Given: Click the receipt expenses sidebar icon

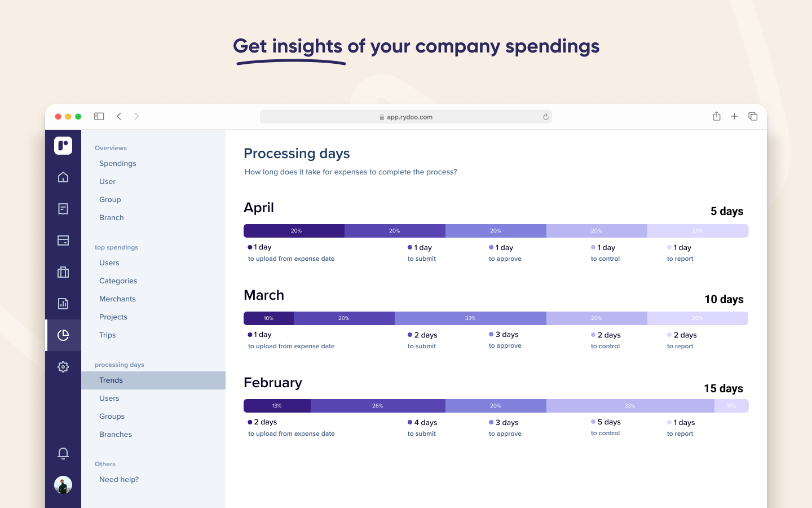Looking at the screenshot, I should (63, 209).
